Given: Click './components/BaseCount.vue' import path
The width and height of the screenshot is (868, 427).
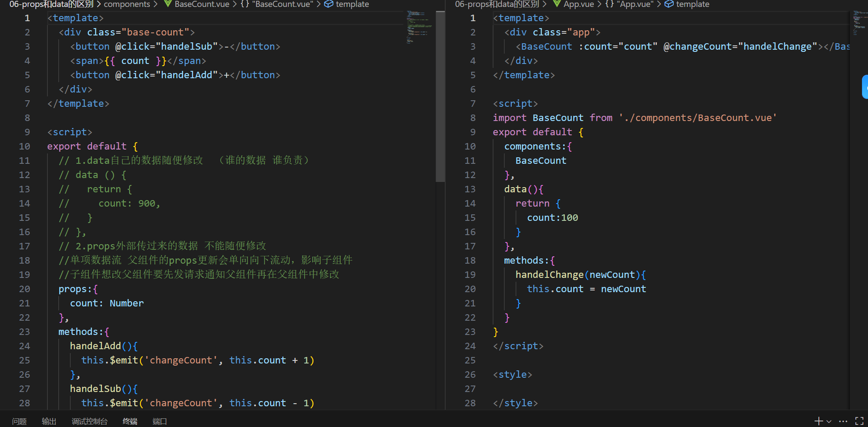Looking at the screenshot, I should [698, 118].
